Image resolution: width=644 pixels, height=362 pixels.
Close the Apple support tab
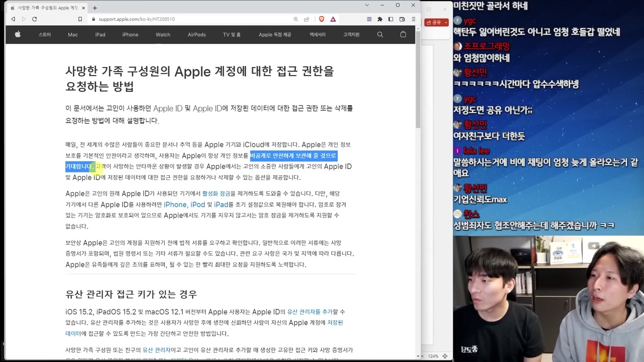coord(83,8)
